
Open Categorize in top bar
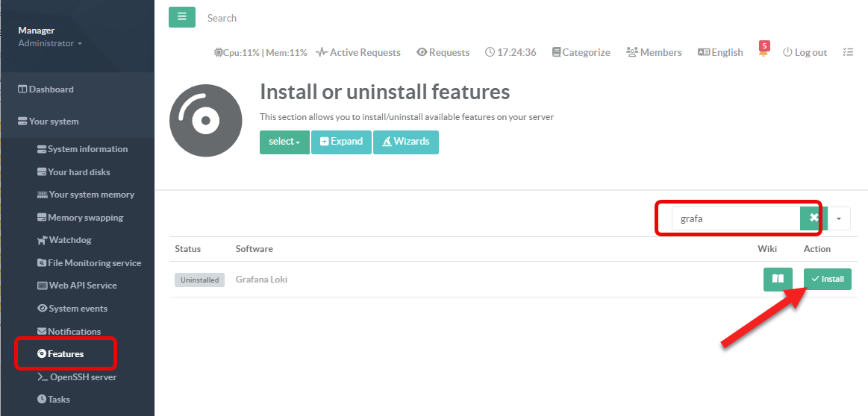point(581,52)
